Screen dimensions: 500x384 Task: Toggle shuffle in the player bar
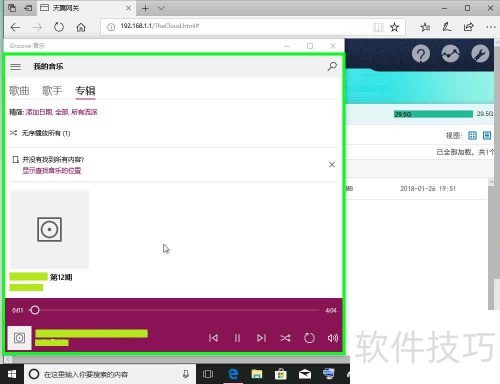click(285, 338)
